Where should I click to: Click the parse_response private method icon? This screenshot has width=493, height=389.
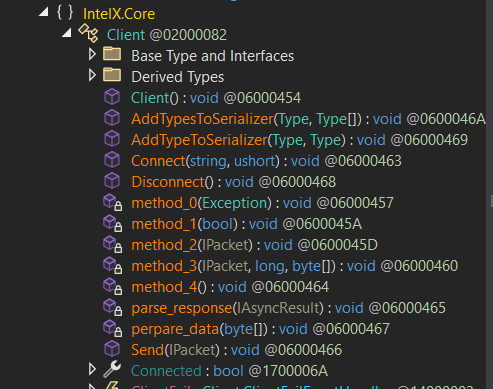[112, 308]
